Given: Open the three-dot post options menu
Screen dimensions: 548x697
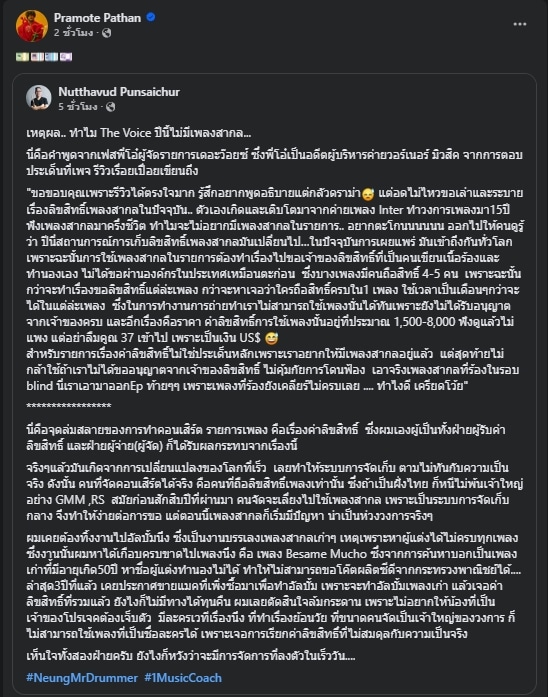Looking at the screenshot, I should pos(520,24).
